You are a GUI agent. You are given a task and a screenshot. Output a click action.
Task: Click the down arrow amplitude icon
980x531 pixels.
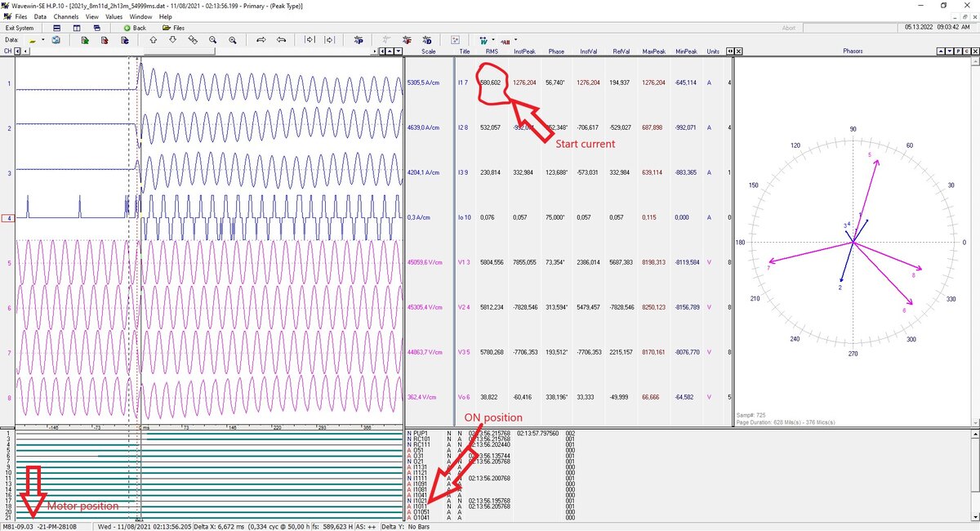(x=173, y=39)
